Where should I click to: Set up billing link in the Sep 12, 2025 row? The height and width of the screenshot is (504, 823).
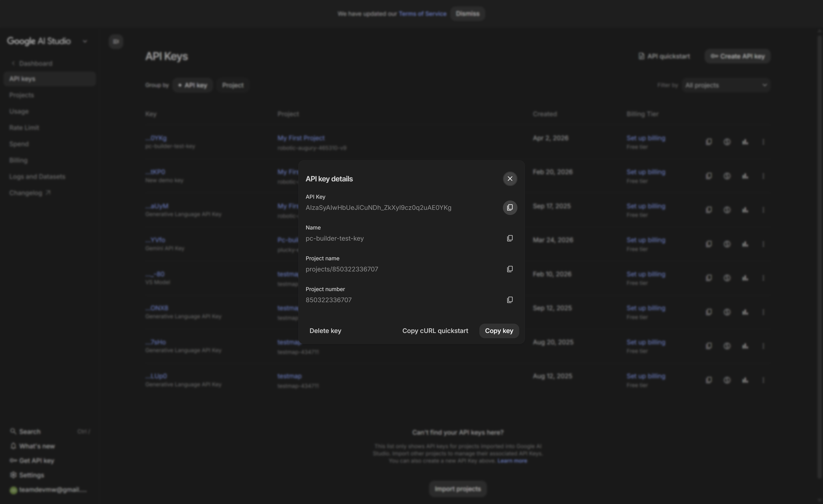click(x=646, y=308)
